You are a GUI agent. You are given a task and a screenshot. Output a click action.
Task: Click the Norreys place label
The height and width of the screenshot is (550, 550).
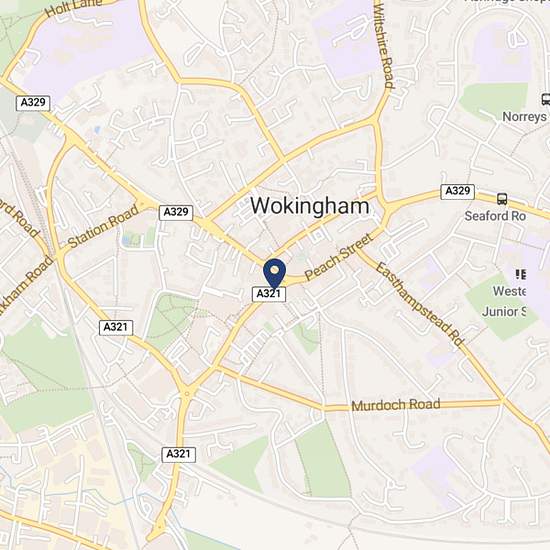click(x=525, y=117)
